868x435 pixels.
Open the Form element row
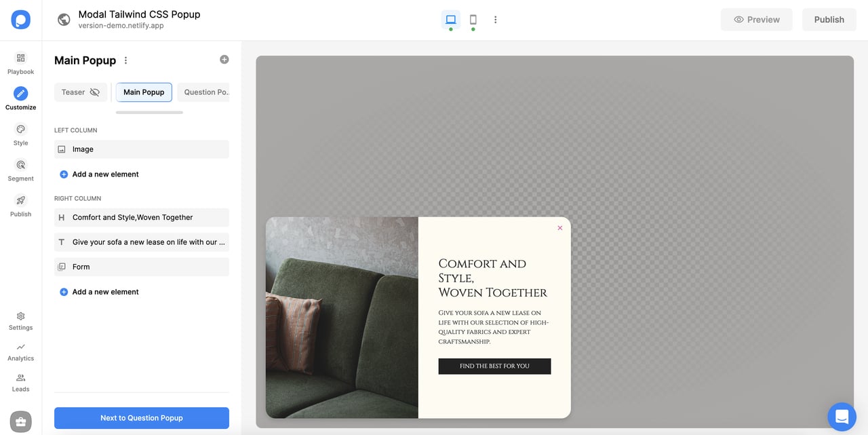142,267
